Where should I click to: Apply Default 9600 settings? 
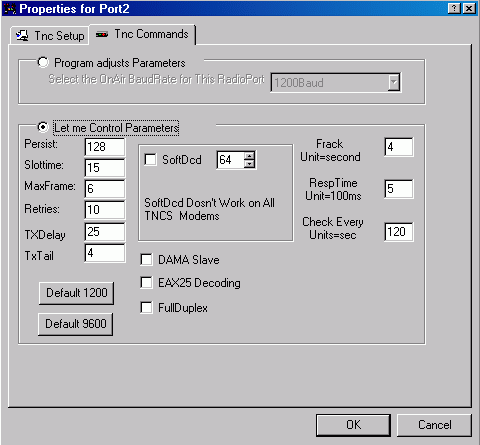[76, 324]
